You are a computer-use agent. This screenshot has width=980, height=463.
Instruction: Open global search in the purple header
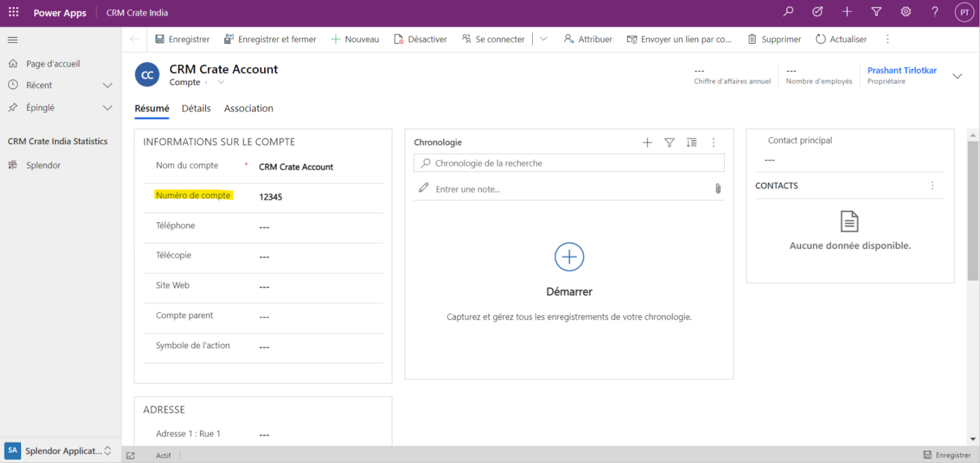788,11
